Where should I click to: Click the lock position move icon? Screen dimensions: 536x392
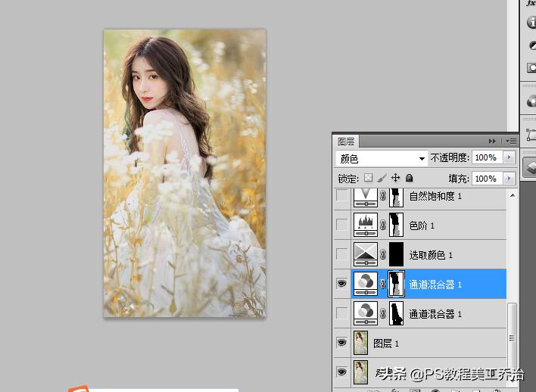point(395,178)
